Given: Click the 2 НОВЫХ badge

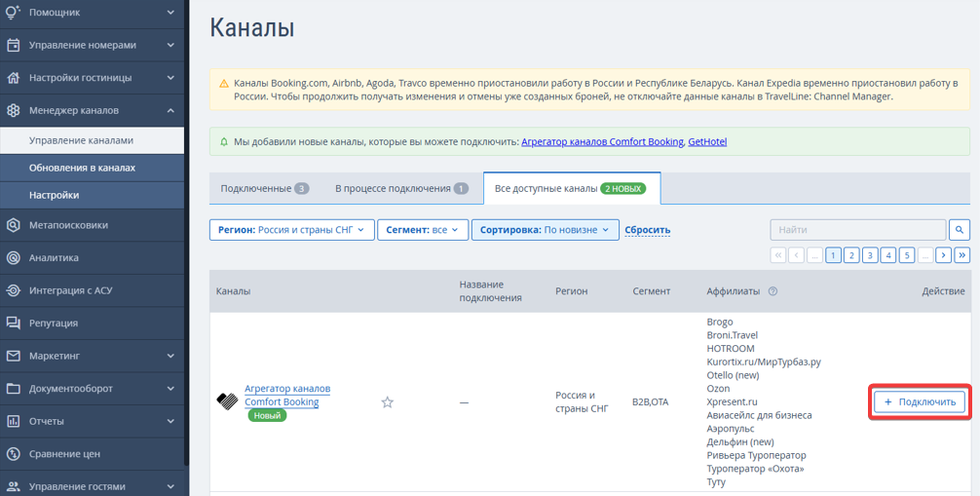Looking at the screenshot, I should point(623,188).
